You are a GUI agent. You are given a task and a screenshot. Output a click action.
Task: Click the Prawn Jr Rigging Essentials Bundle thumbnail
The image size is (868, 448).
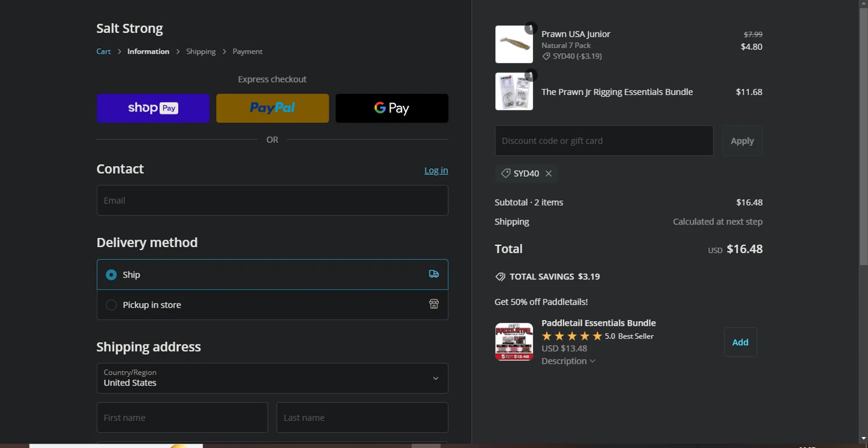pyautogui.click(x=514, y=91)
